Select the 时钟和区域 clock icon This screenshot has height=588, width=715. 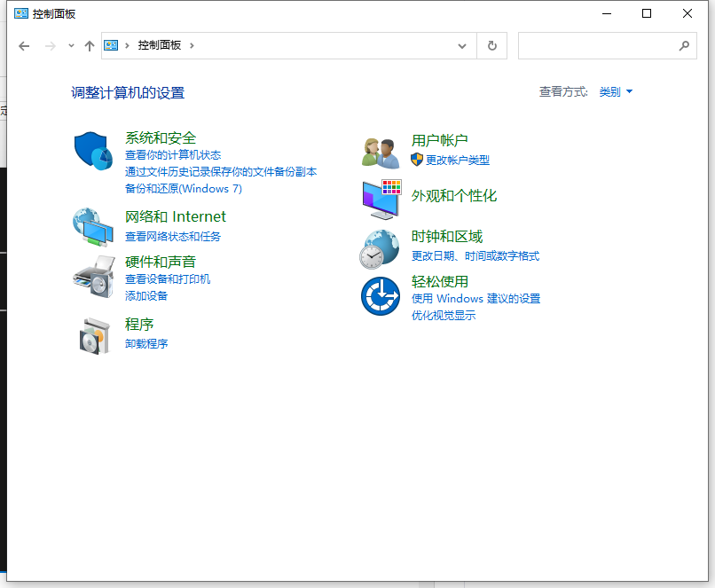(x=380, y=247)
